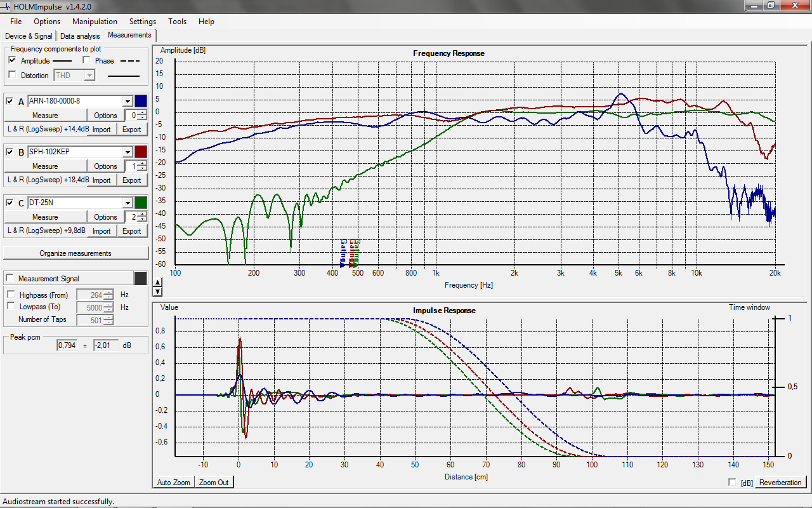Expand the SPH-102KEP name dropdown

[128, 152]
